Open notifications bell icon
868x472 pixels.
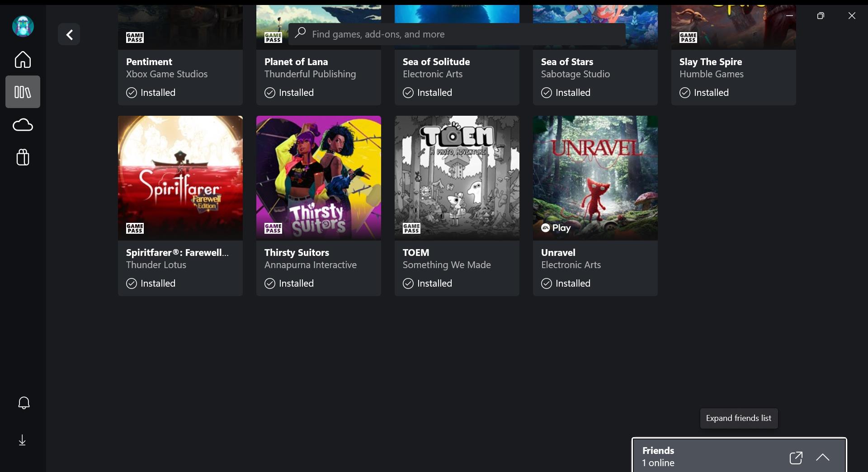tap(24, 403)
